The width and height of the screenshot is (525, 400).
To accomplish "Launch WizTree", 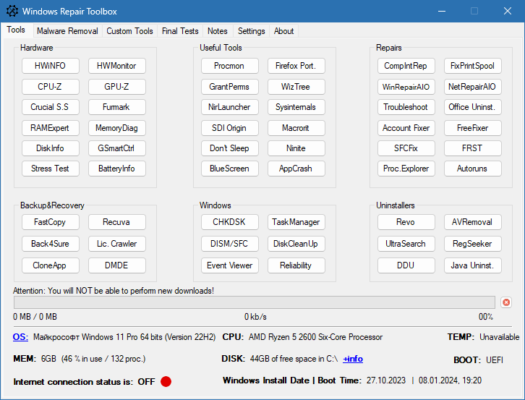I will point(296,87).
